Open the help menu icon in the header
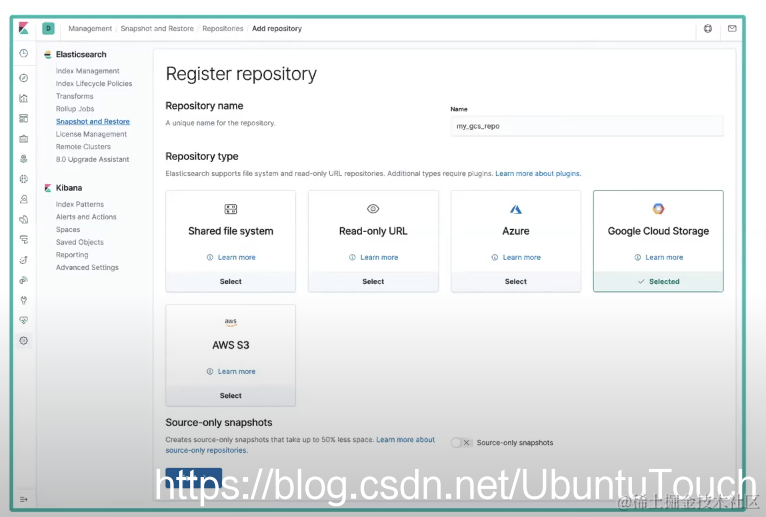 coord(707,28)
